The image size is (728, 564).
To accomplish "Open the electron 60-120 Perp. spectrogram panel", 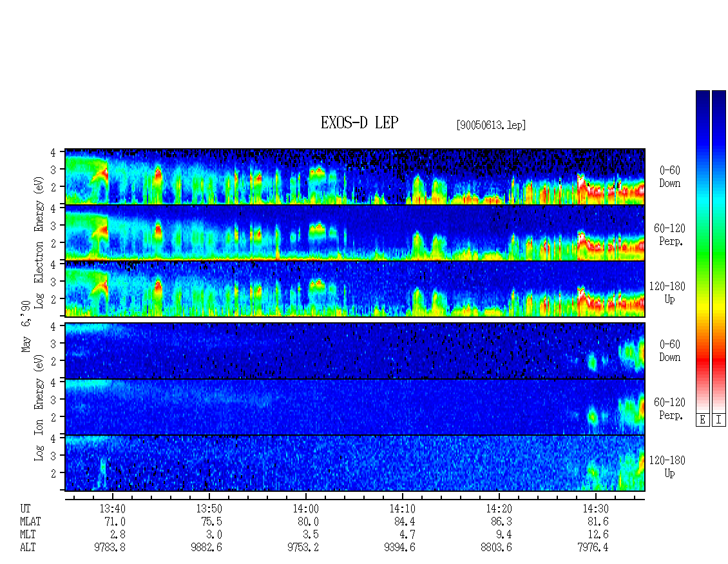I will pyautogui.click(x=355, y=233).
